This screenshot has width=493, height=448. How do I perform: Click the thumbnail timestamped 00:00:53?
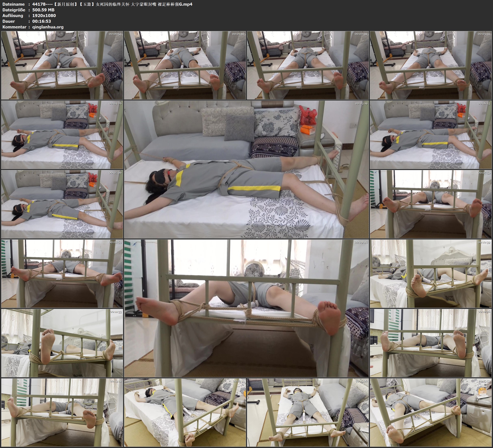pyautogui.click(x=62, y=65)
